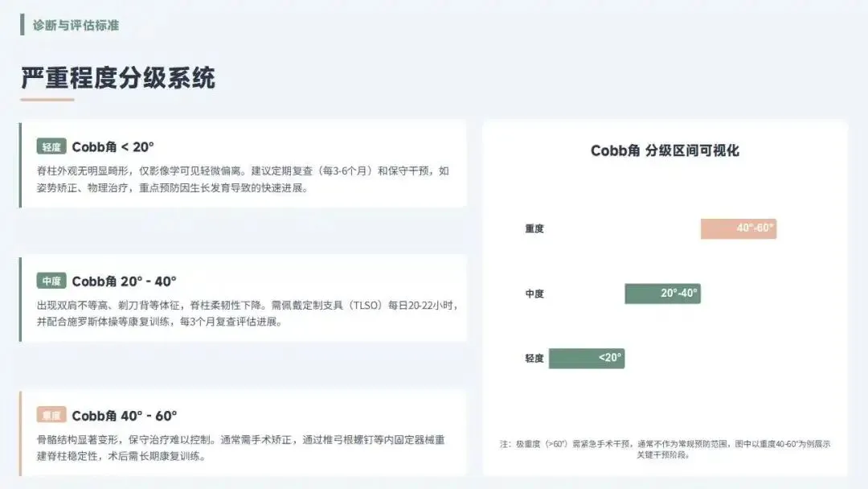This screenshot has height=489, width=868.
Task: Click the Cobb角 < 20° card title
Action: (x=113, y=147)
